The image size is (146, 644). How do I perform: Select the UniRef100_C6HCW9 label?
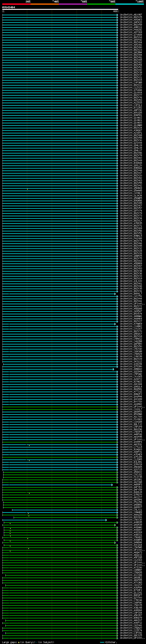click(x=131, y=352)
